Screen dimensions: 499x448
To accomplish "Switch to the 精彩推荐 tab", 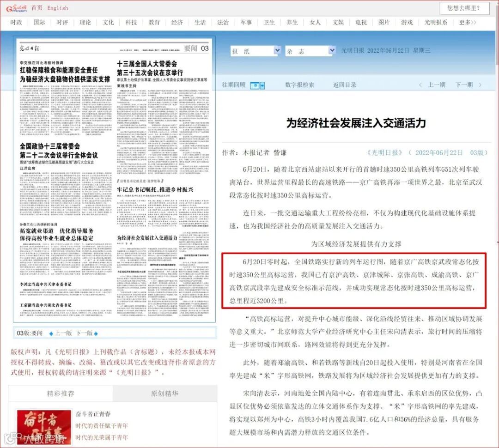I will pos(61,394).
